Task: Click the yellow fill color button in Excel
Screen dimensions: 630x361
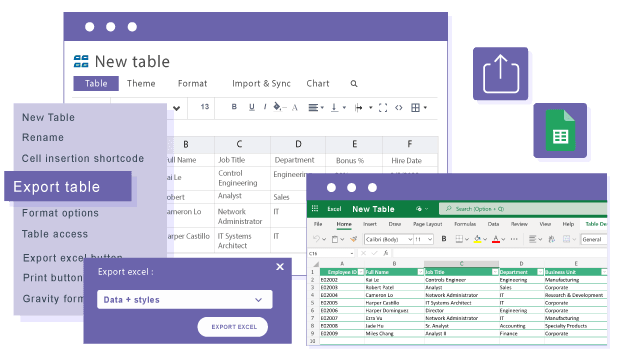Action: [477, 239]
